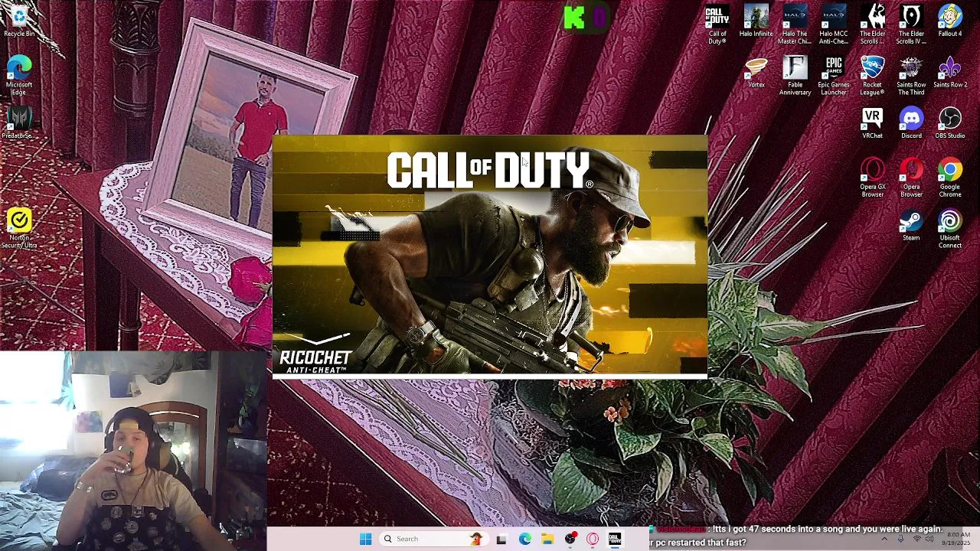Screen dimensions: 980x551
Task: Open Halo Infinite desktop shortcut
Action: coord(756,21)
